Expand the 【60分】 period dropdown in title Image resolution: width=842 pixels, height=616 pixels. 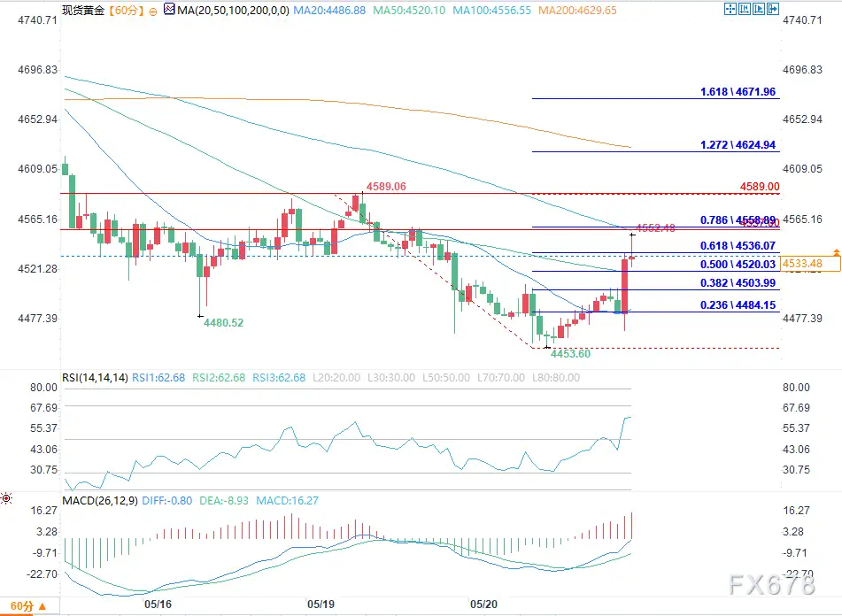[x=127, y=11]
